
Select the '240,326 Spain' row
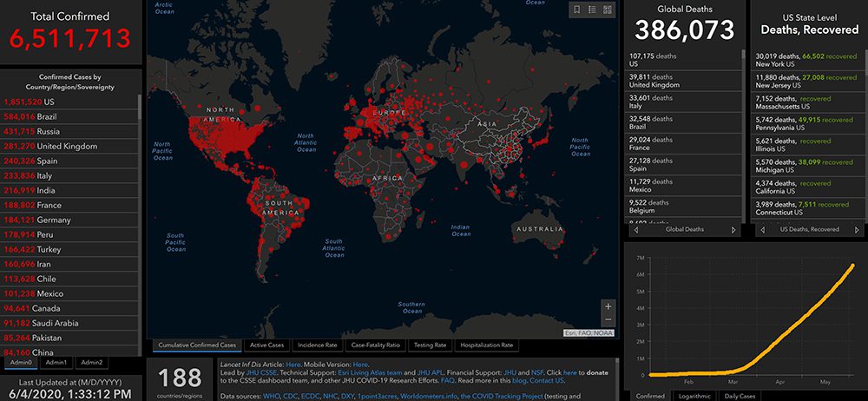[69, 161]
